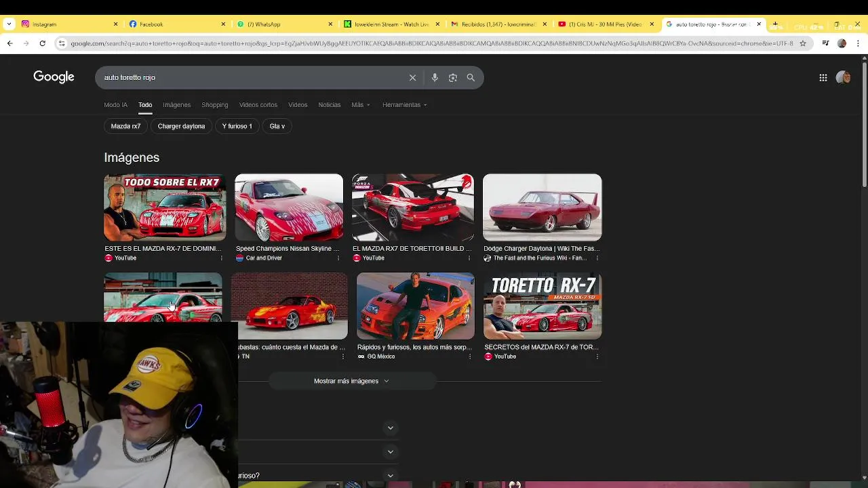This screenshot has width=868, height=488.
Task: Open the Chrome profile avatar
Action: point(842,43)
